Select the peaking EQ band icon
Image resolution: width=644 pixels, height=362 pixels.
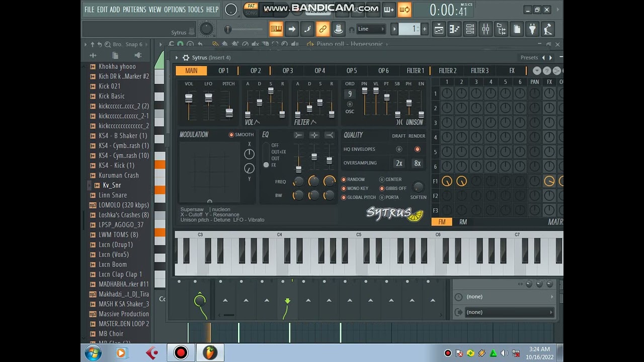tap(314, 135)
